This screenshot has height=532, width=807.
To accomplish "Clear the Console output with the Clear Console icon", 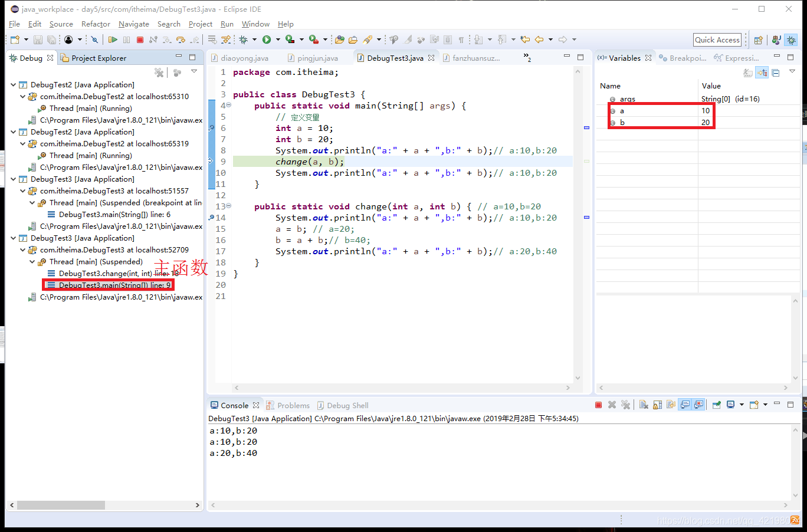I will point(644,405).
